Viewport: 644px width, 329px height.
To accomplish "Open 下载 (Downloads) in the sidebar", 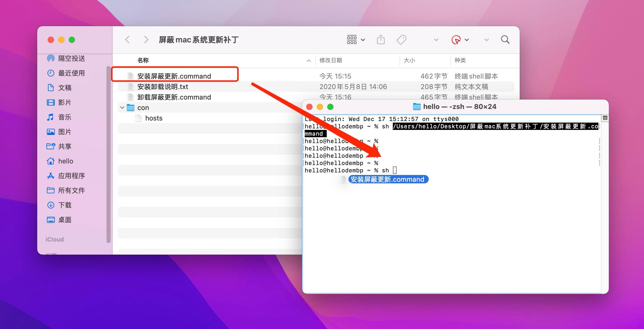I will [x=65, y=205].
